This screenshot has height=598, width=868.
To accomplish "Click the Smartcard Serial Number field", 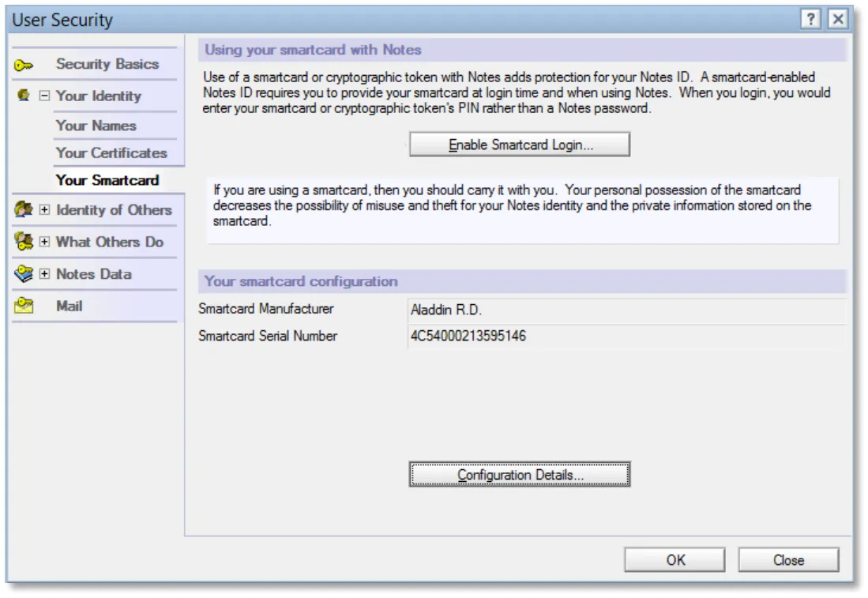I will [x=627, y=336].
